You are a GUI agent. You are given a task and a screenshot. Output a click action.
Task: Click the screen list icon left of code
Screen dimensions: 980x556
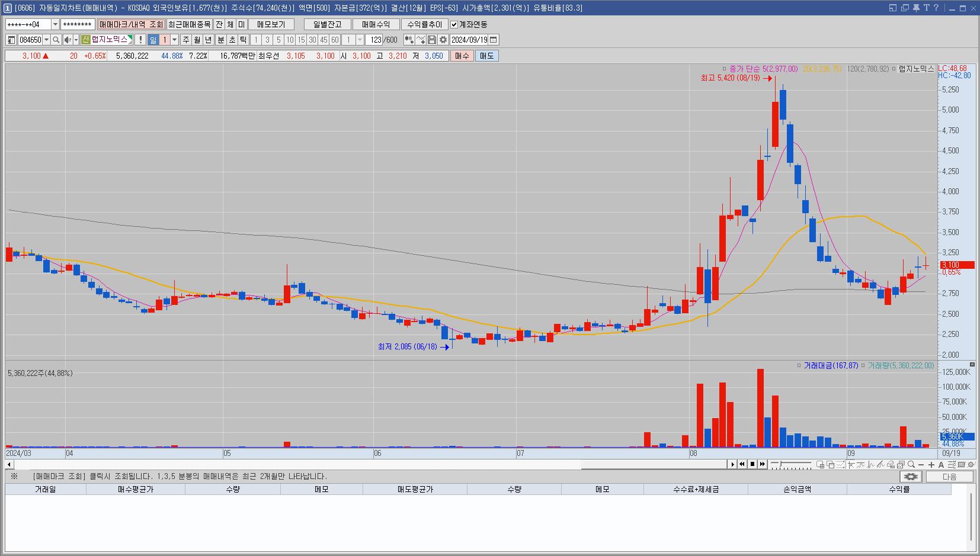click(x=11, y=40)
